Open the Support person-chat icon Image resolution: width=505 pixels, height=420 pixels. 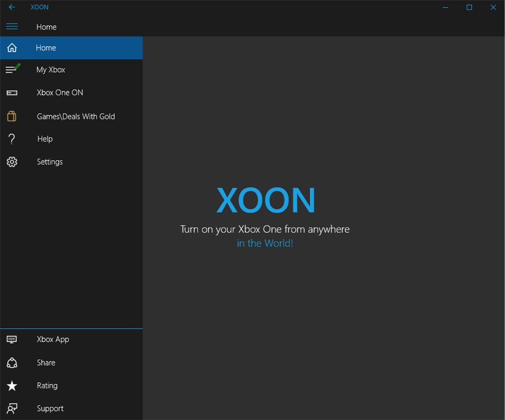12,409
